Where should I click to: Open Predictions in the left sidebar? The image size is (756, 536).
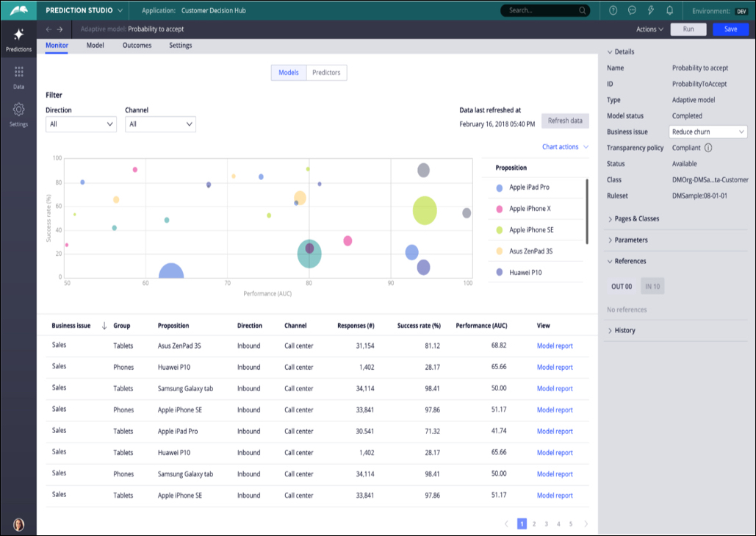(x=18, y=40)
